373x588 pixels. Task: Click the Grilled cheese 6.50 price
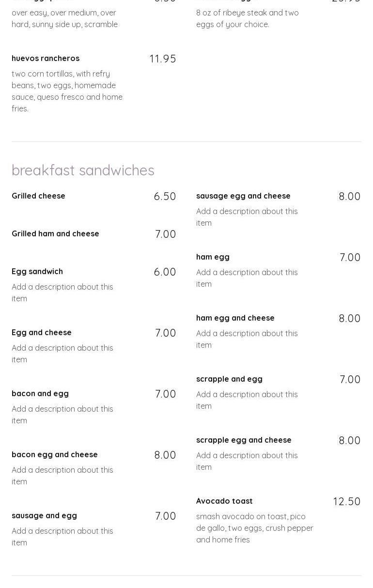[x=165, y=196]
